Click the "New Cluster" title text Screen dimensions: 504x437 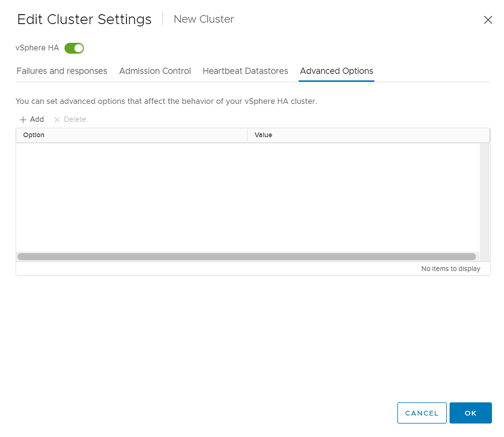(204, 19)
